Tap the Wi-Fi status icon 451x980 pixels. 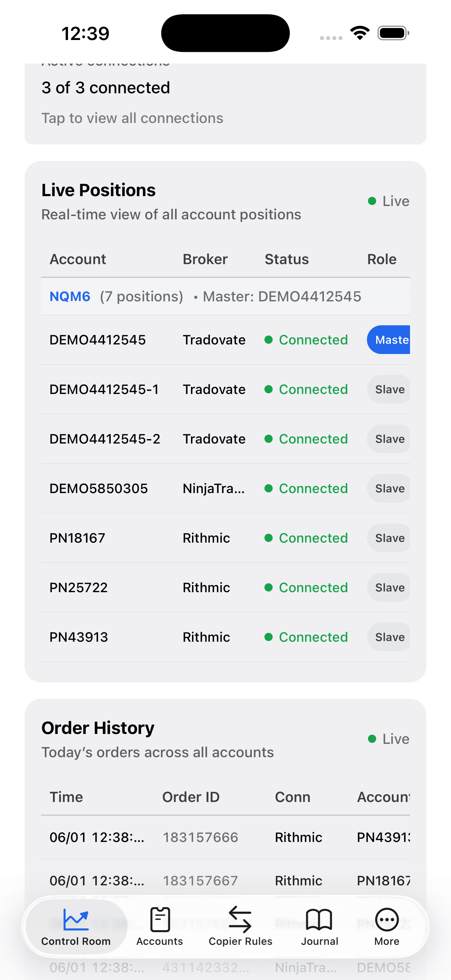tap(360, 33)
